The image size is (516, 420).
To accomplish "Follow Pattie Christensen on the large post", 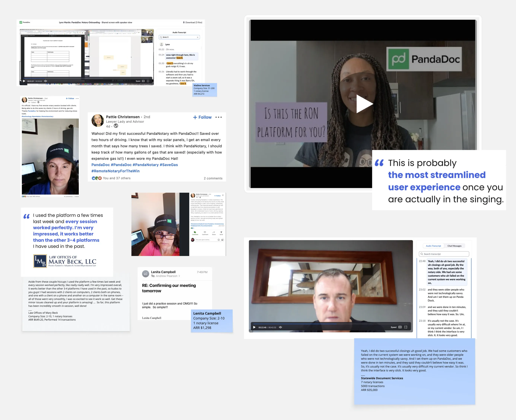I will tap(202, 117).
